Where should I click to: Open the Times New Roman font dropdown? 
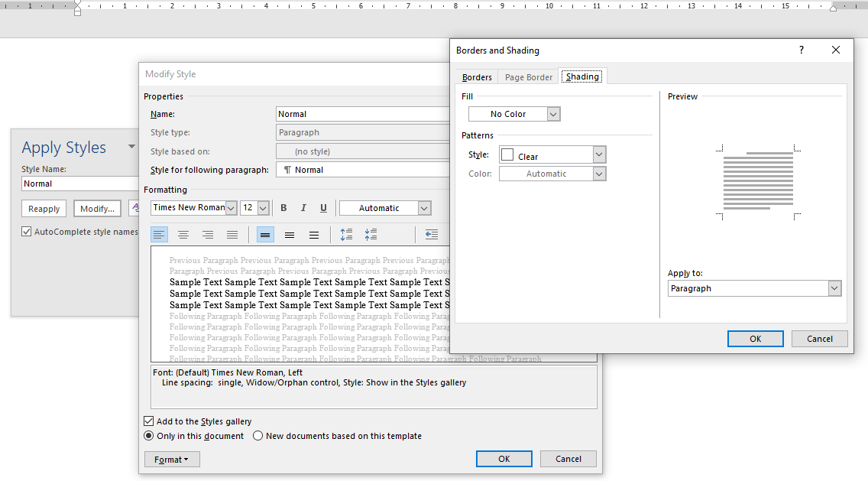(x=232, y=208)
